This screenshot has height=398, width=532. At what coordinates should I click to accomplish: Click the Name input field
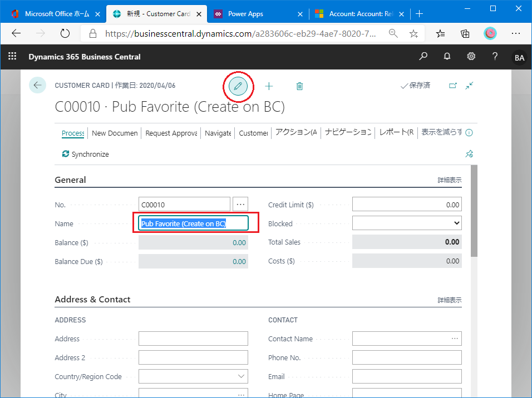(x=193, y=223)
